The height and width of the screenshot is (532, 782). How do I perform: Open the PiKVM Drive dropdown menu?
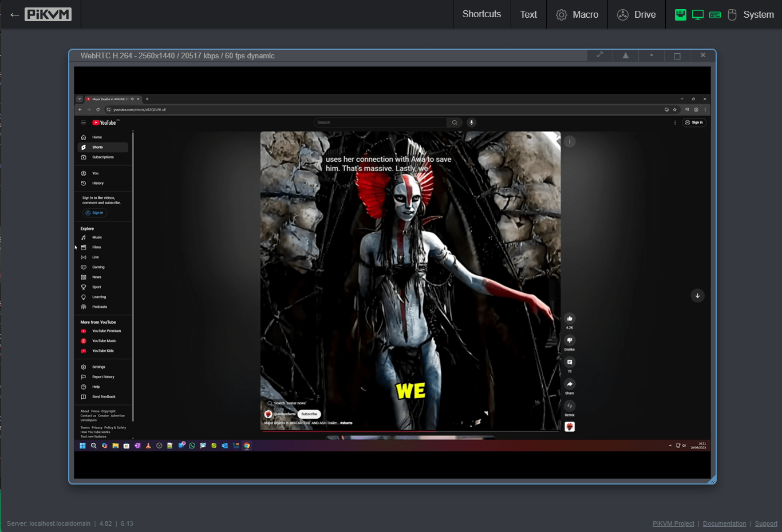point(637,14)
